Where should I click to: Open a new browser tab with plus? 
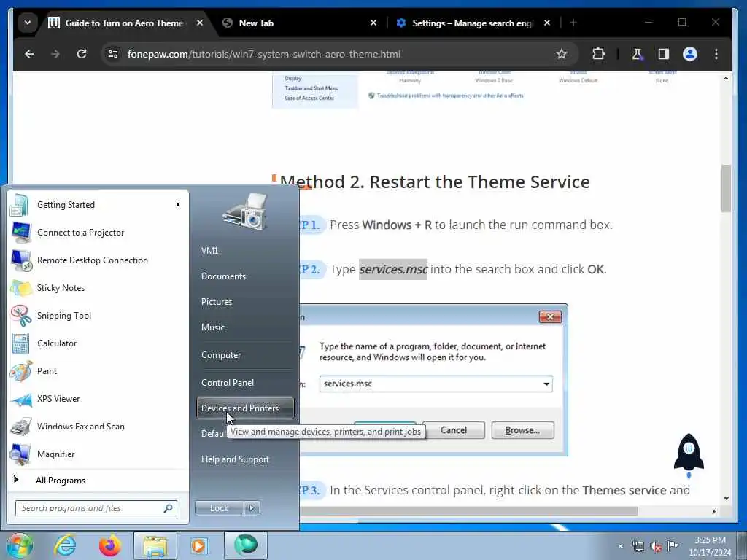pos(573,23)
